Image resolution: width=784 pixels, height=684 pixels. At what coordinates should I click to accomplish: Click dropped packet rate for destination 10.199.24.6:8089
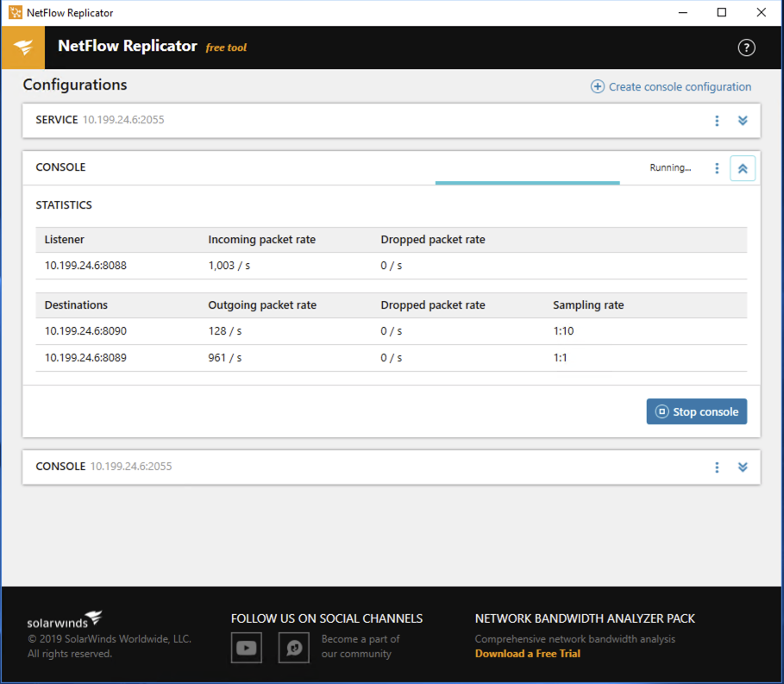pos(392,357)
